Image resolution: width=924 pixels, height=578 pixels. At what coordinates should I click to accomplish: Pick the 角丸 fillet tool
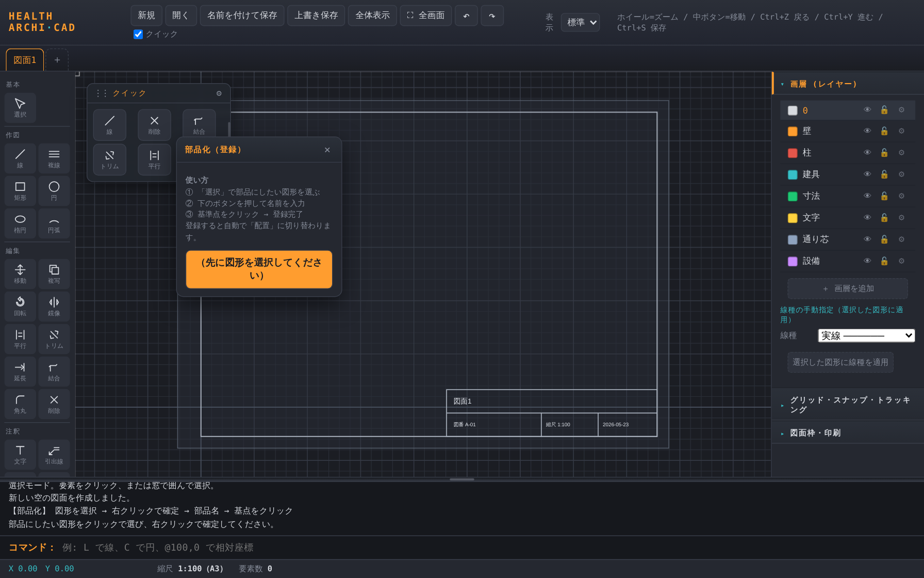[20, 404]
